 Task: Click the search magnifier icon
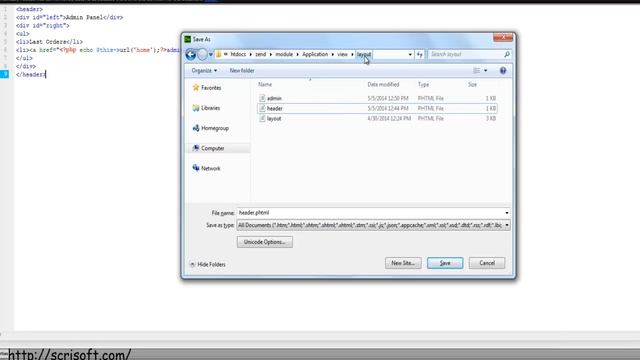507,54
